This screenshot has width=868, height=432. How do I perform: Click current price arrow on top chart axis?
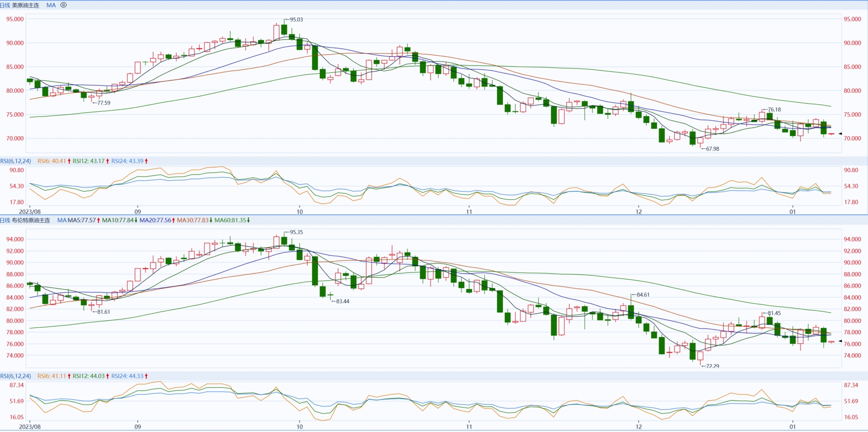[840, 134]
